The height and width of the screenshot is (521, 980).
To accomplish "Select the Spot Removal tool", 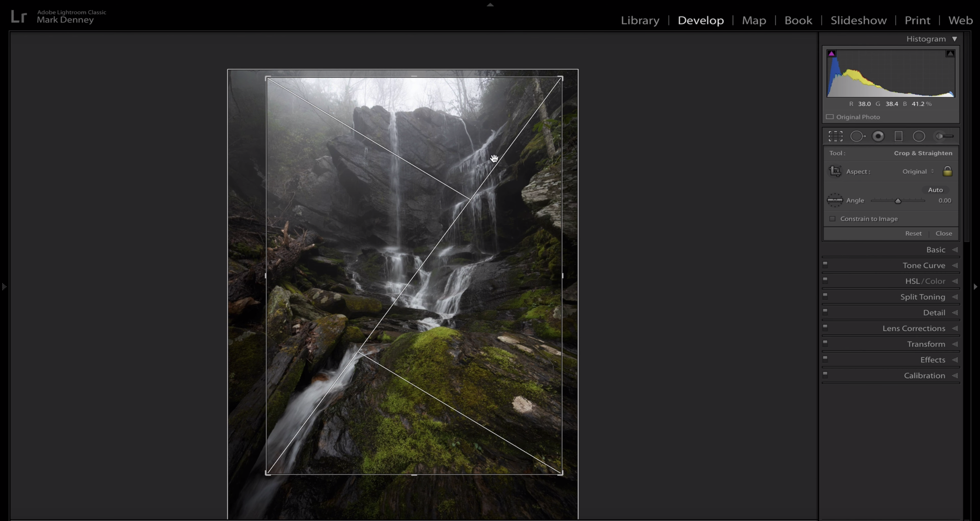I will pyautogui.click(x=858, y=136).
